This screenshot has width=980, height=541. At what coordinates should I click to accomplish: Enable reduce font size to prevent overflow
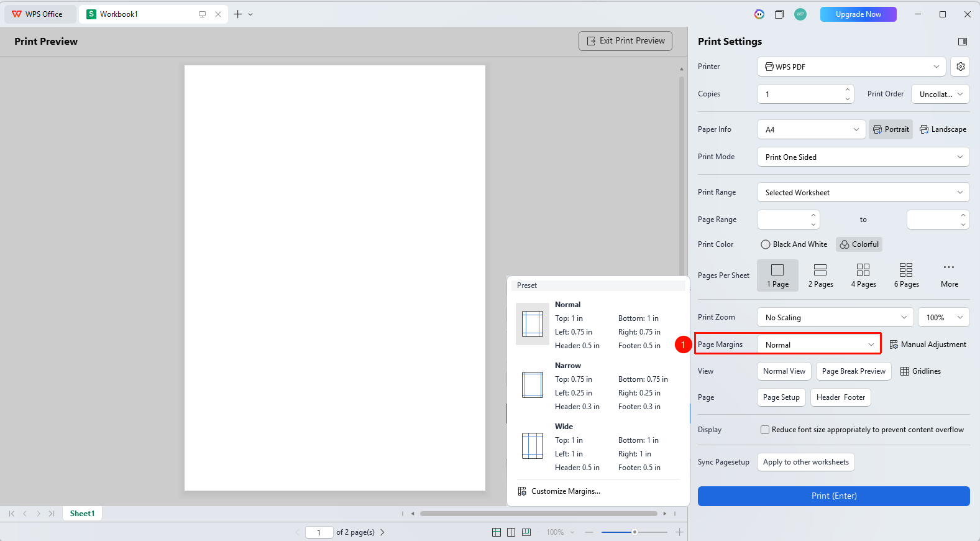click(765, 430)
